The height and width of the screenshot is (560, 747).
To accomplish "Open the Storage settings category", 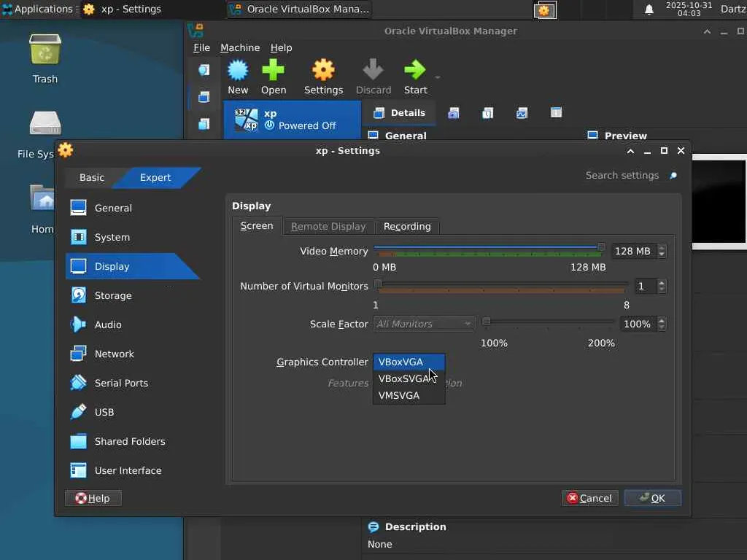I will 133,295.
